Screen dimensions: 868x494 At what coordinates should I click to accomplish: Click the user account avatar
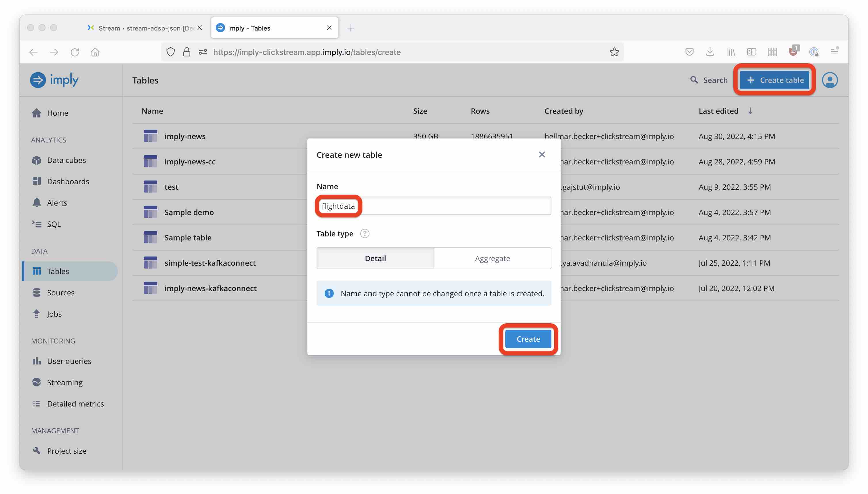pos(830,80)
